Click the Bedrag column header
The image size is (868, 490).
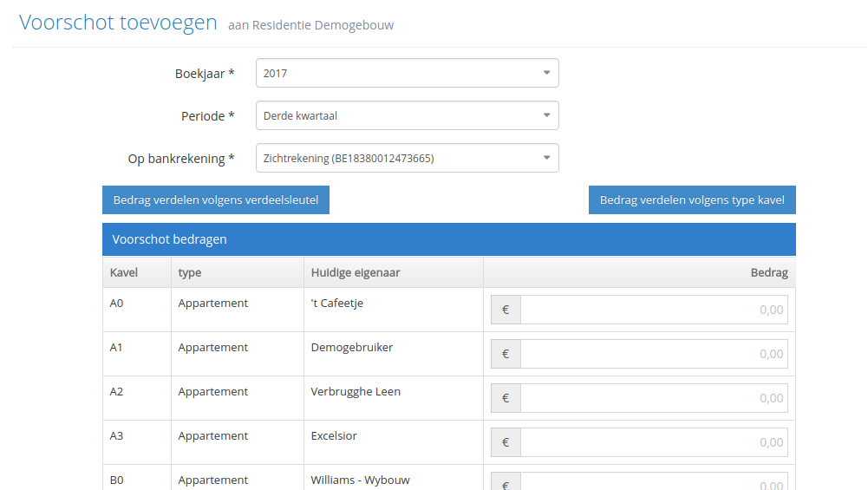tap(769, 272)
